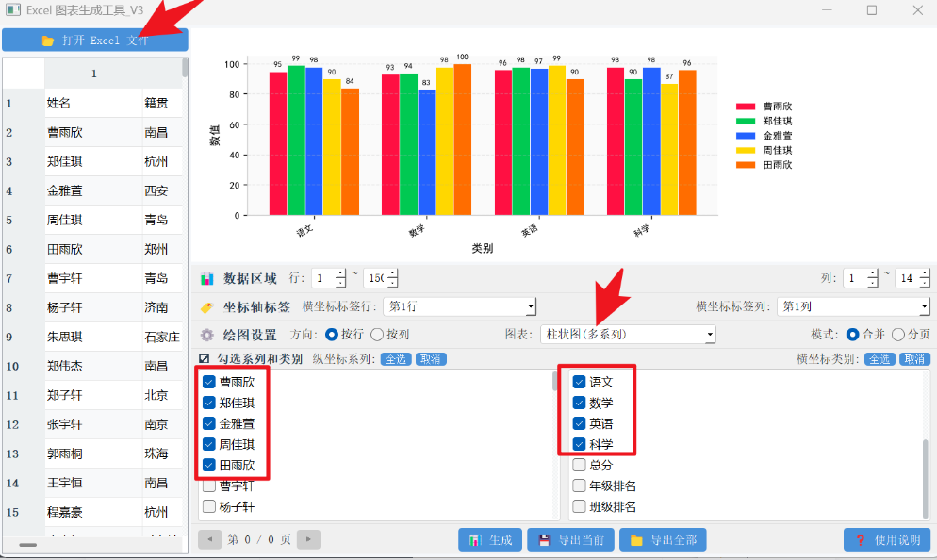This screenshot has width=937, height=560.
Task: Uncheck the 英语 category checkbox
Action: coord(579,423)
